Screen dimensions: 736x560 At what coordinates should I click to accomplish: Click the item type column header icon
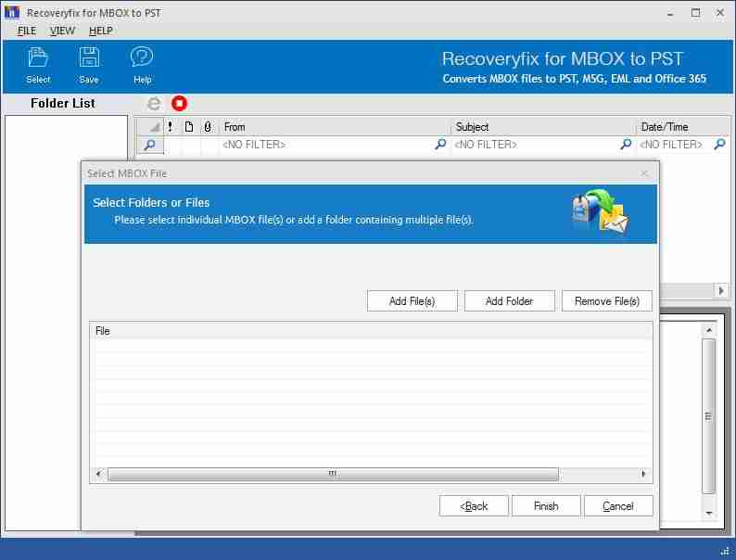[189, 127]
